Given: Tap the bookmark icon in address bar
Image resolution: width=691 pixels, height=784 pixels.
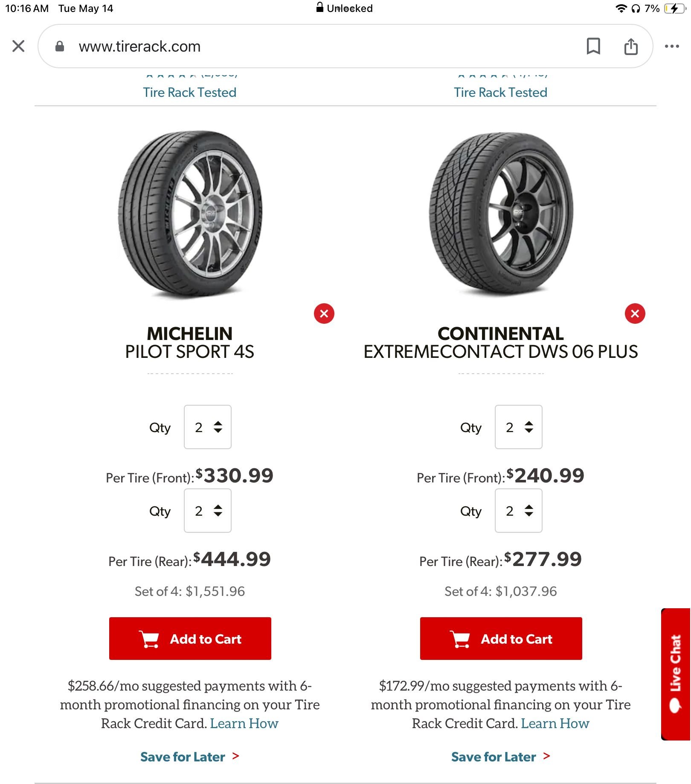Looking at the screenshot, I should pyautogui.click(x=593, y=46).
